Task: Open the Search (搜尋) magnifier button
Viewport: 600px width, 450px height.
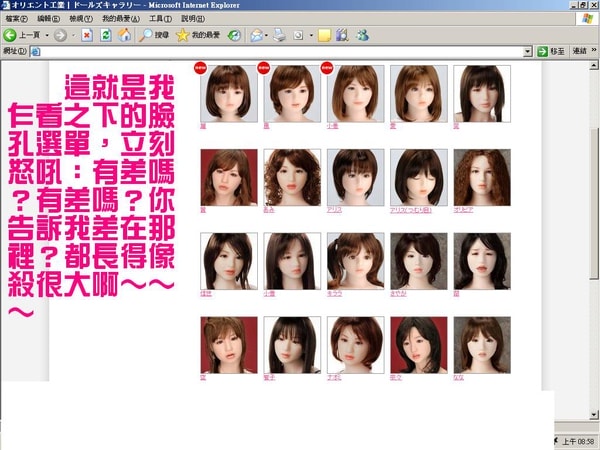Action: point(153,35)
